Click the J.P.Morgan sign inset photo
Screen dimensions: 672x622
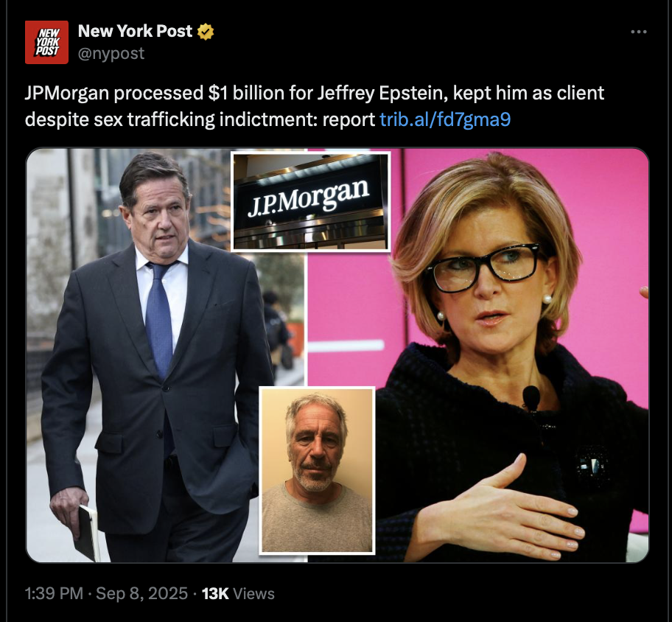tap(311, 201)
